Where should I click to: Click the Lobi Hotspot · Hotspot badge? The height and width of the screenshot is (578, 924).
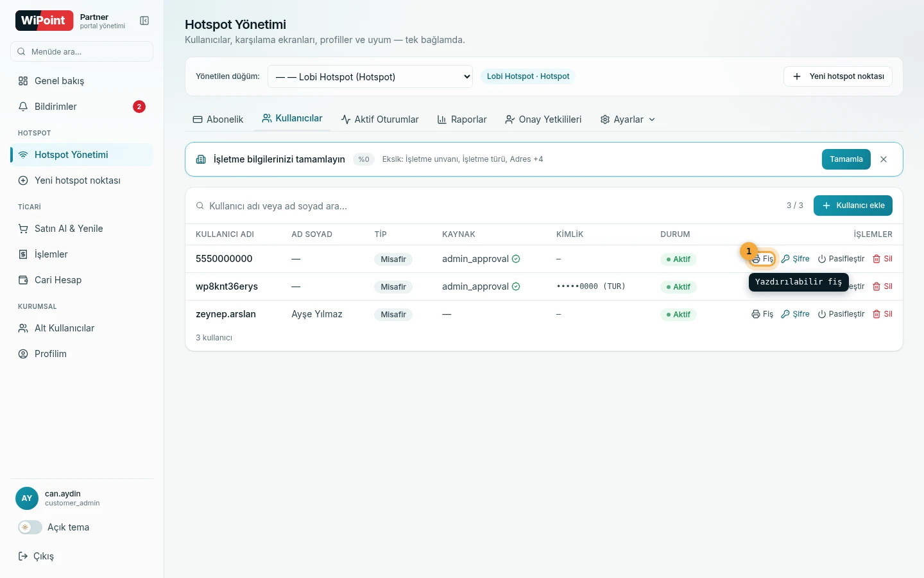tap(528, 76)
